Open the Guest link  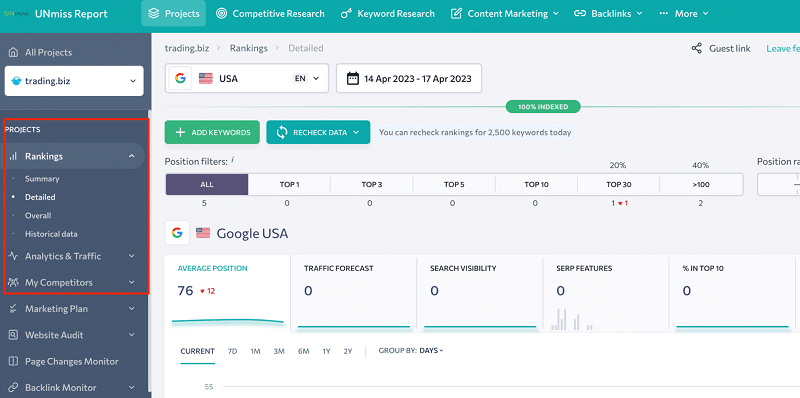(x=730, y=48)
